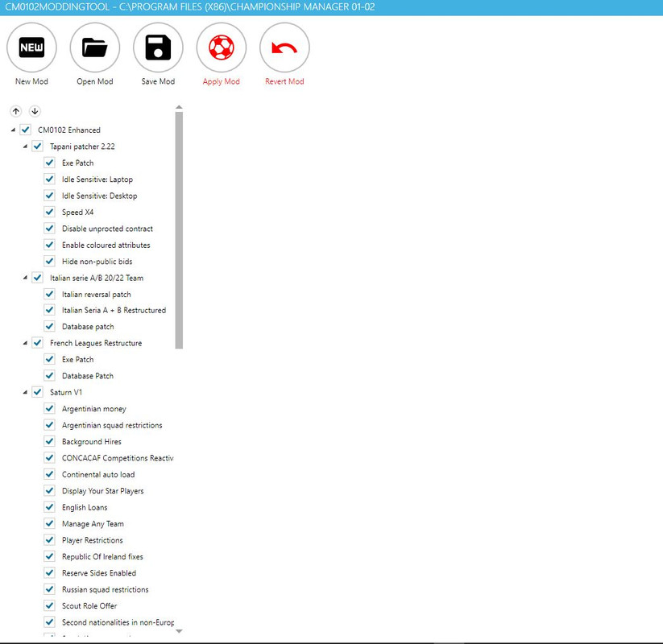Open a mod with the folder icon
Screen dimensions: 663x644
[x=95, y=47]
